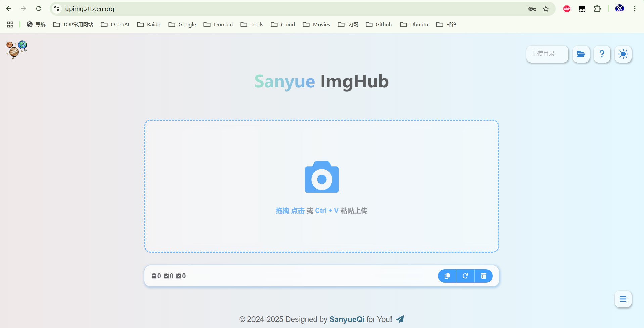The height and width of the screenshot is (328, 644).
Task: Type in the 上传目录 input field
Action: click(547, 54)
